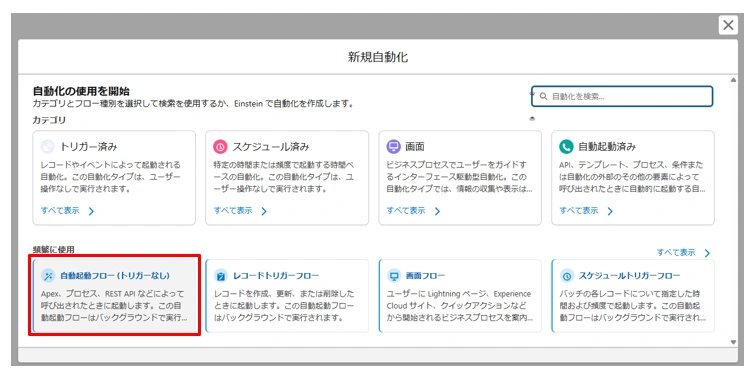Choose レコードトリガーフロー flow title
The width and height of the screenshot is (751, 373).
pyautogui.click(x=276, y=276)
